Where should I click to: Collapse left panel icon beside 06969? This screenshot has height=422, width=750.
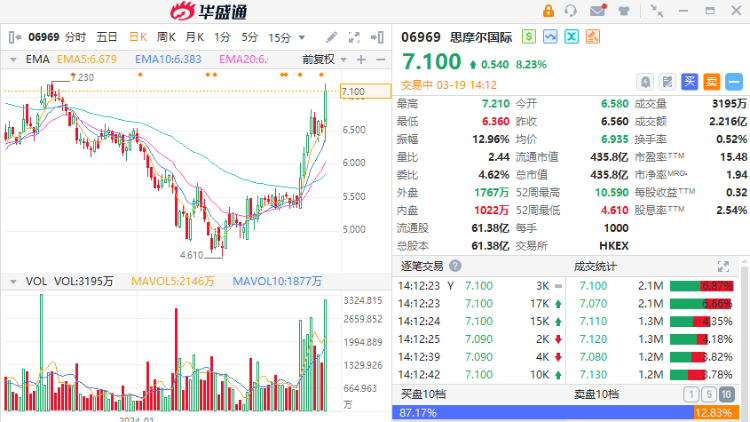point(15,37)
